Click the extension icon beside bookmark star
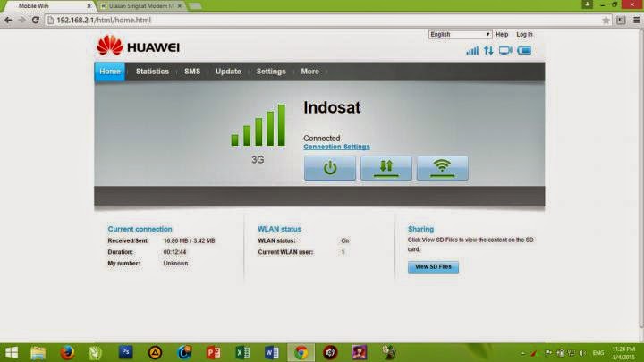This screenshot has width=644, height=362. click(621, 20)
